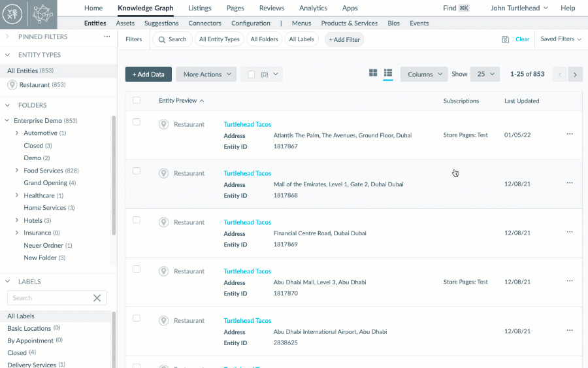Expand the Healthcare folder
The height and width of the screenshot is (368, 588).
[16, 195]
